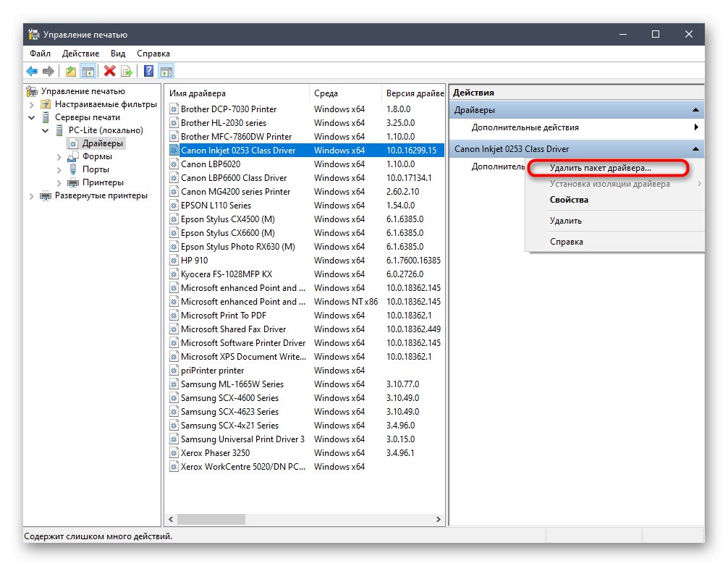Sort by the Версия драйвера column header
Viewport: 728px width, 566px height.
point(413,93)
